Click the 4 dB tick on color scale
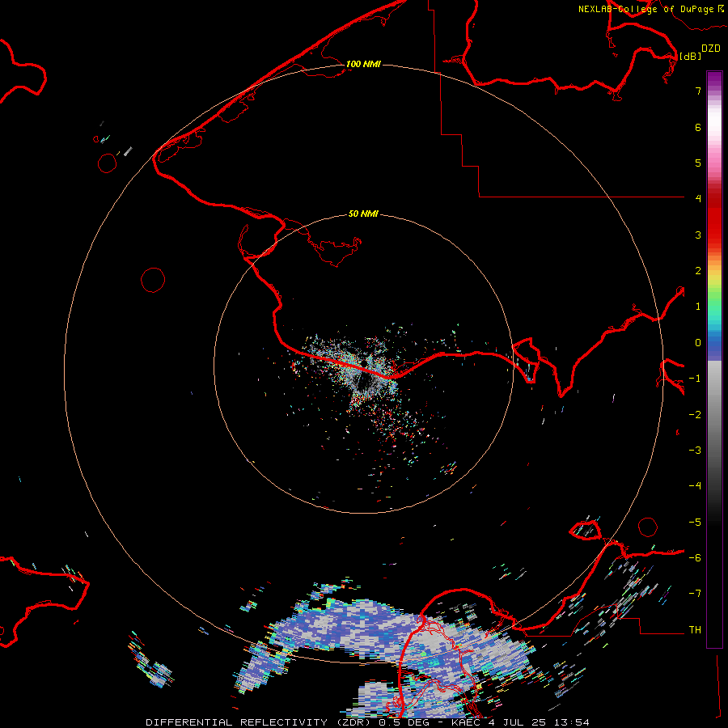 tap(698, 199)
